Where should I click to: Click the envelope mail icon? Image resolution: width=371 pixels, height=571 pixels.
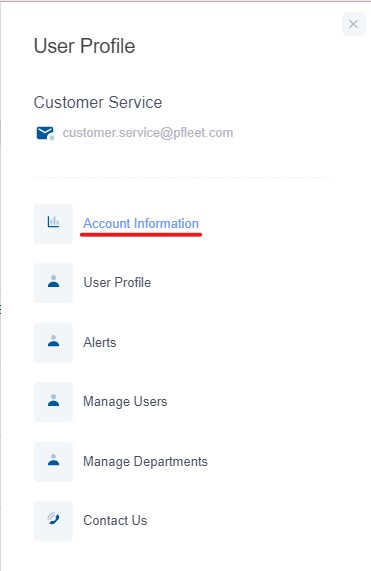pos(45,133)
